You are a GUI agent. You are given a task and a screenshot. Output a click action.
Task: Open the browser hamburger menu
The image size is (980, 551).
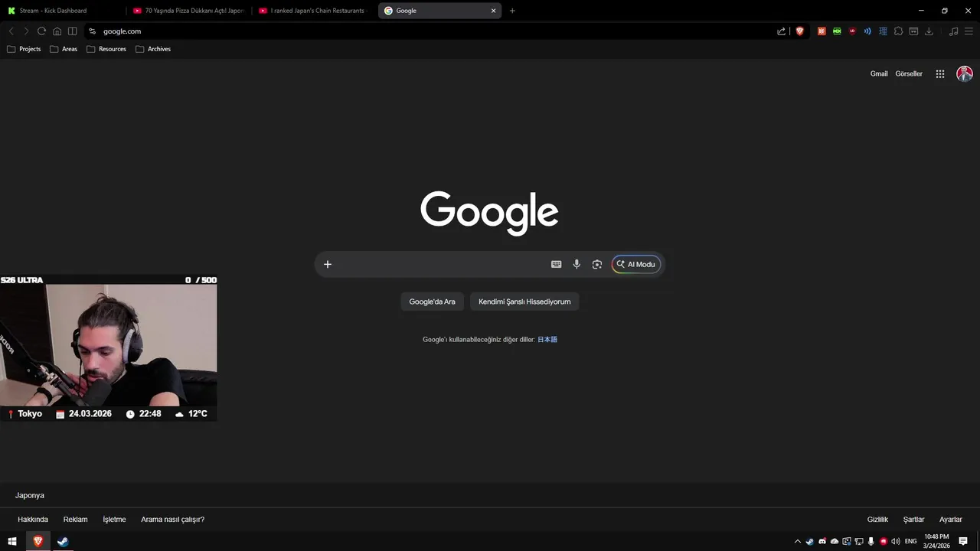pyautogui.click(x=969, y=31)
